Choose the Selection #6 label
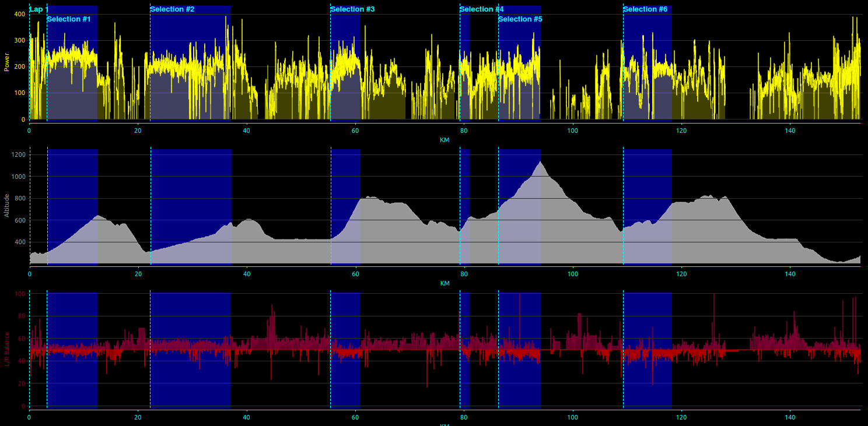868x426 pixels. click(x=645, y=9)
